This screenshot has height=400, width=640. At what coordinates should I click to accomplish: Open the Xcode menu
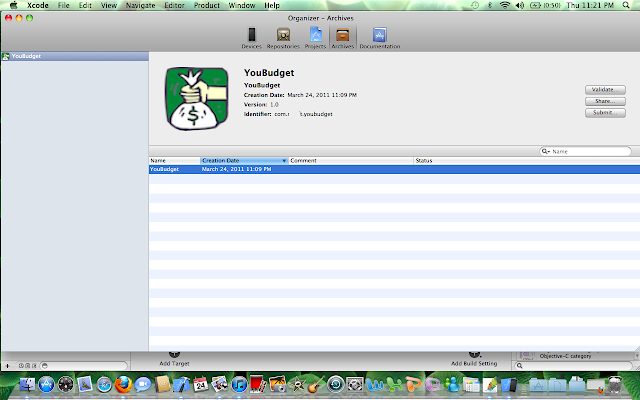point(38,5)
